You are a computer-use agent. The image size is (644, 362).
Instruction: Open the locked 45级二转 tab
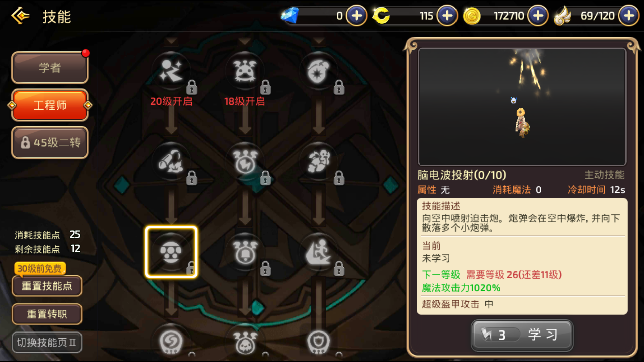pos(50,142)
